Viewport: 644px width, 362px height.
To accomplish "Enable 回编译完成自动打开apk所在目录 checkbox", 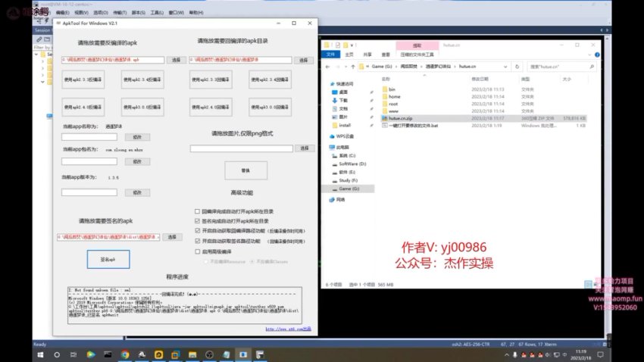I will tap(197, 211).
